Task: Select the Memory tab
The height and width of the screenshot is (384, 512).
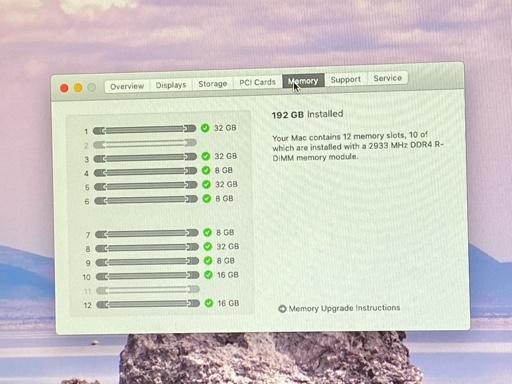Action: (x=303, y=81)
